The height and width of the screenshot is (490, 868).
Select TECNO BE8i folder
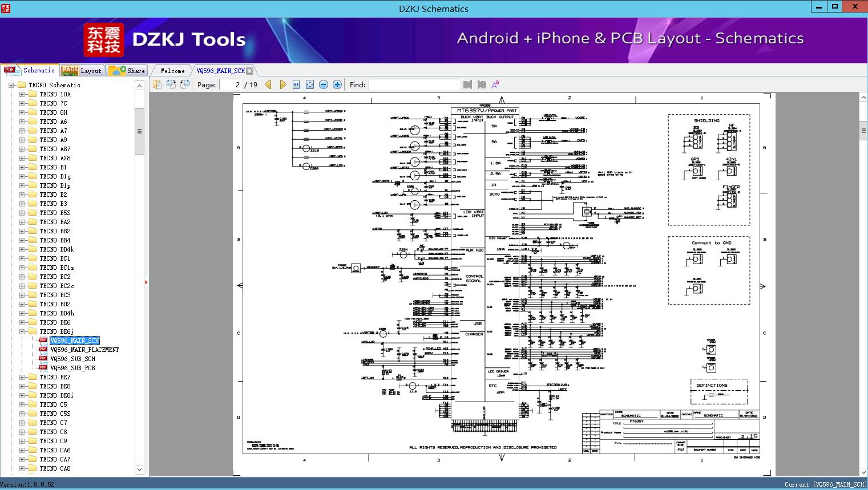(56, 395)
